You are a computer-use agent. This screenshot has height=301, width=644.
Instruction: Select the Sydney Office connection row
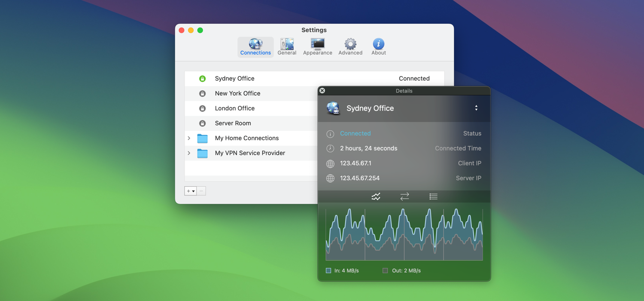pyautogui.click(x=314, y=79)
